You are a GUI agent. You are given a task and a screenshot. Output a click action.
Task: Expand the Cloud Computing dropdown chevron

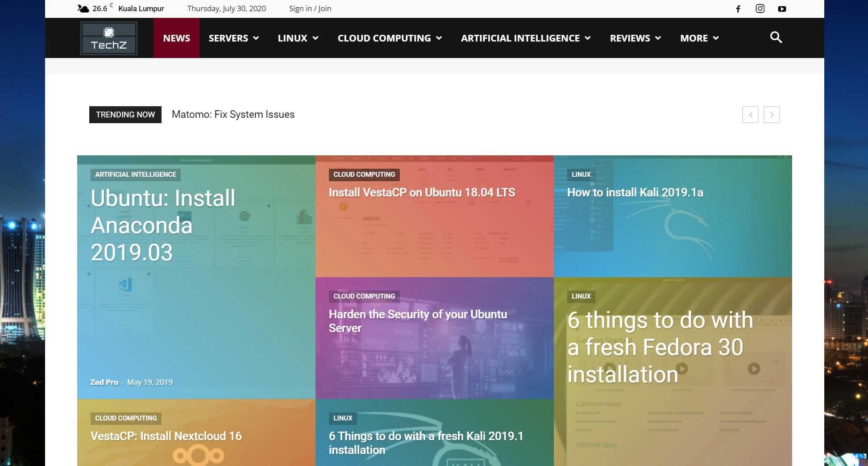(x=439, y=38)
